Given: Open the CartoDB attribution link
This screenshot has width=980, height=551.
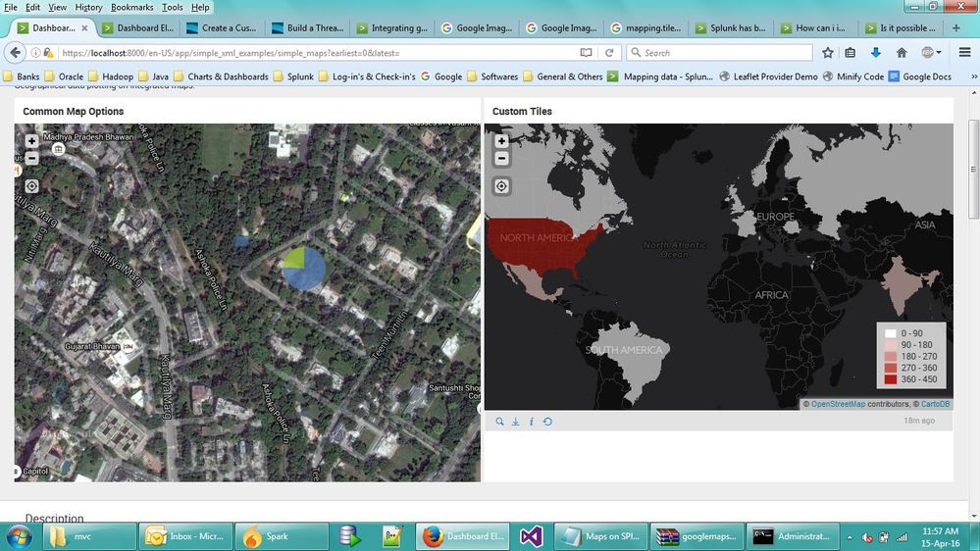Looking at the screenshot, I should 935,404.
